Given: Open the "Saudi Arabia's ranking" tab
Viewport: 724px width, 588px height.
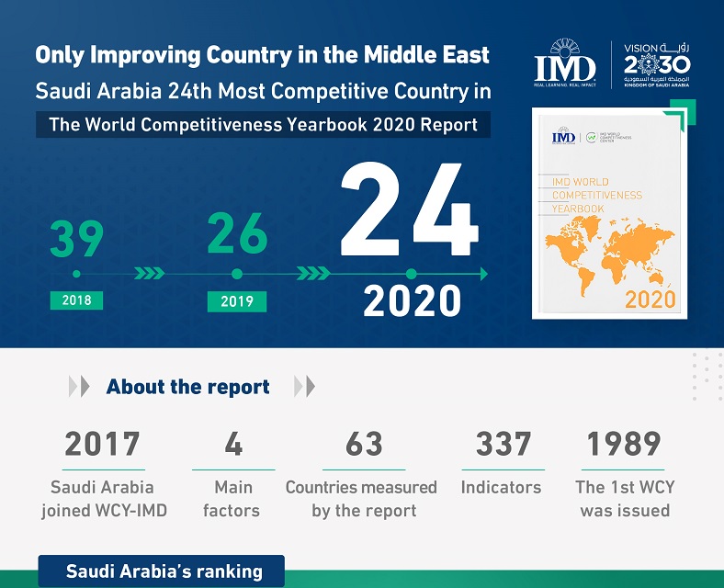Looking at the screenshot, I should coord(161,571).
